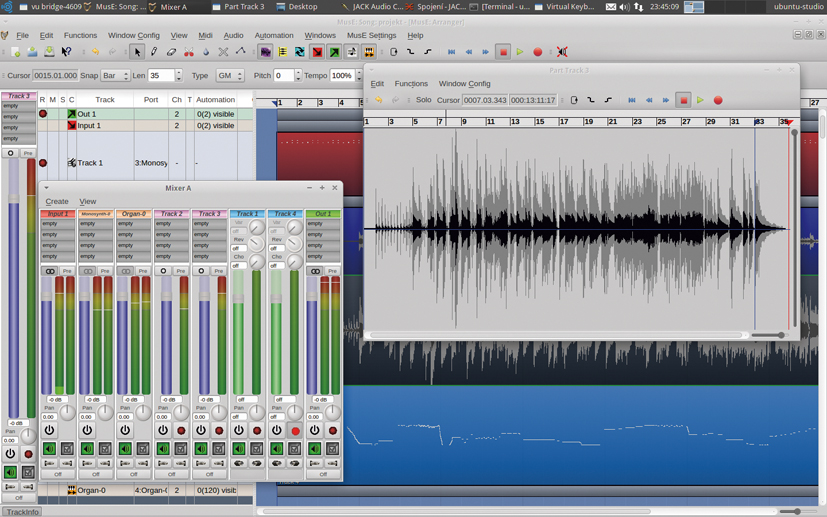Screen dimensions: 827x517
Task: Show MIDI tracks with yellow icon
Action: click(x=283, y=52)
